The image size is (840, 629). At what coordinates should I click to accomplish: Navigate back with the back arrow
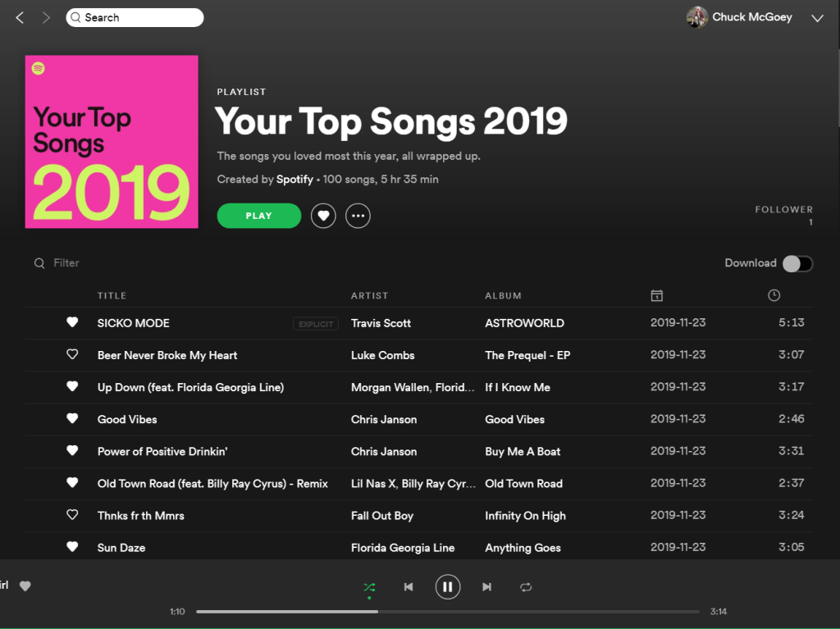[x=21, y=17]
